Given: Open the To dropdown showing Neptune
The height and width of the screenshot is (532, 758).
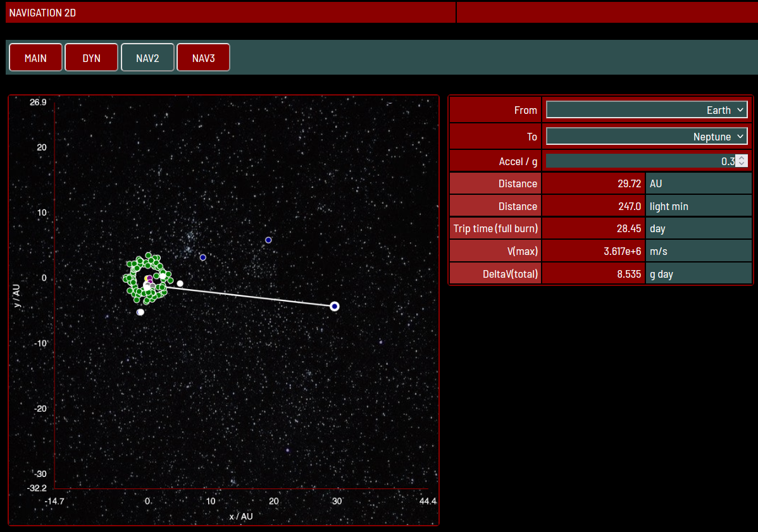Looking at the screenshot, I should 646,137.
